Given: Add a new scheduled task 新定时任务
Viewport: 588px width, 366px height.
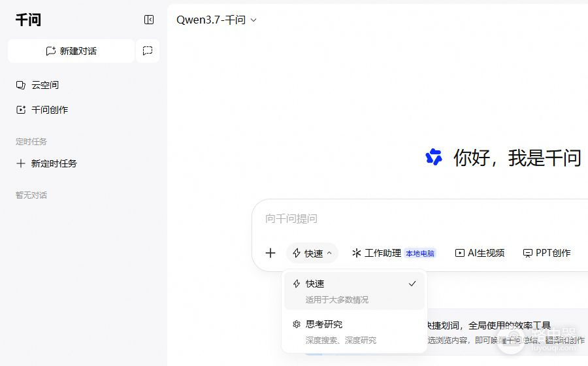Looking at the screenshot, I should [46, 163].
